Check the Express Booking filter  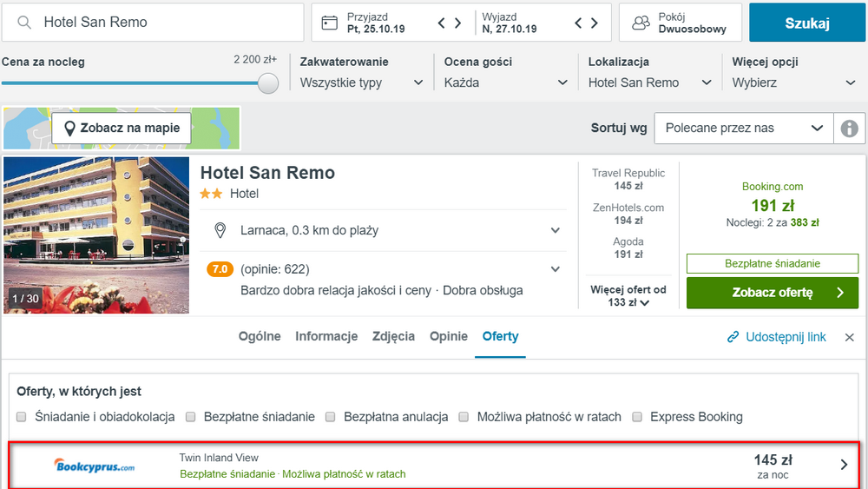[638, 417]
